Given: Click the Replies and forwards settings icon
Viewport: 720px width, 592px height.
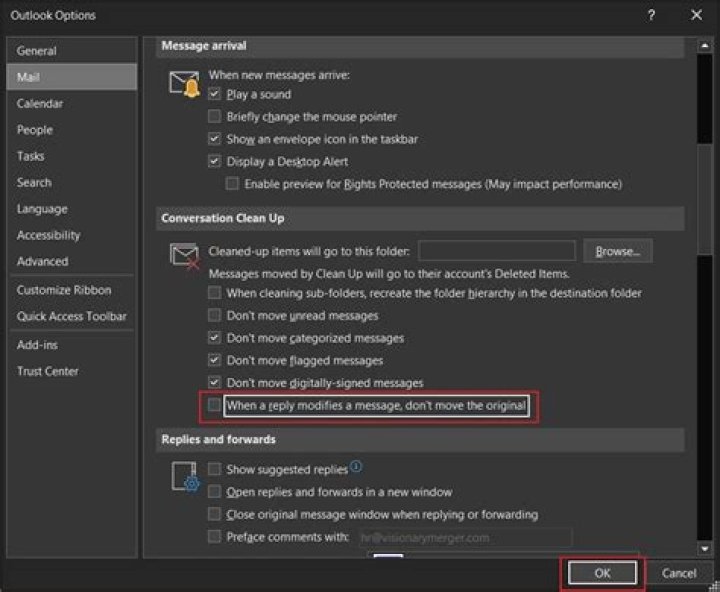Looking at the screenshot, I should tap(186, 477).
